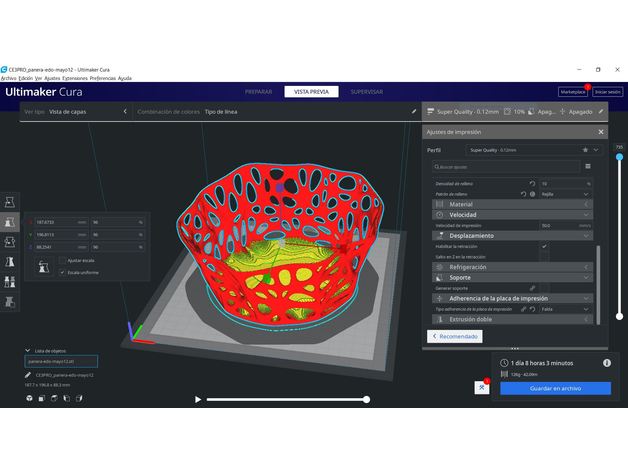The image size is (628, 472).
Task: Collapse the Velocidad settings section
Action: (512, 215)
